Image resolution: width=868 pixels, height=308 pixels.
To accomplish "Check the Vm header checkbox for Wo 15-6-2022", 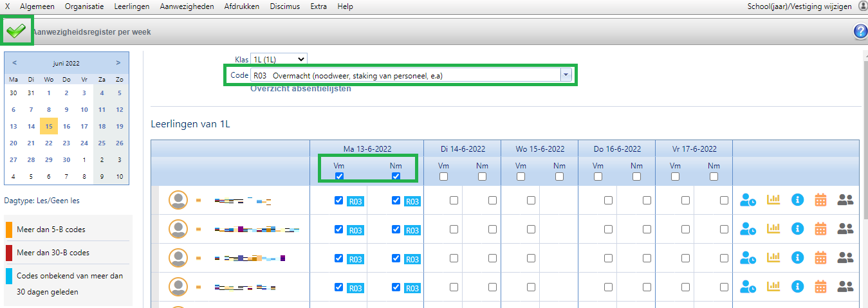I will pyautogui.click(x=521, y=177).
